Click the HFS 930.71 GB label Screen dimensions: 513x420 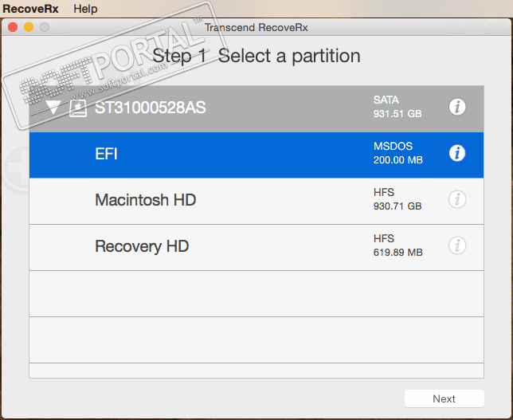[x=397, y=200]
